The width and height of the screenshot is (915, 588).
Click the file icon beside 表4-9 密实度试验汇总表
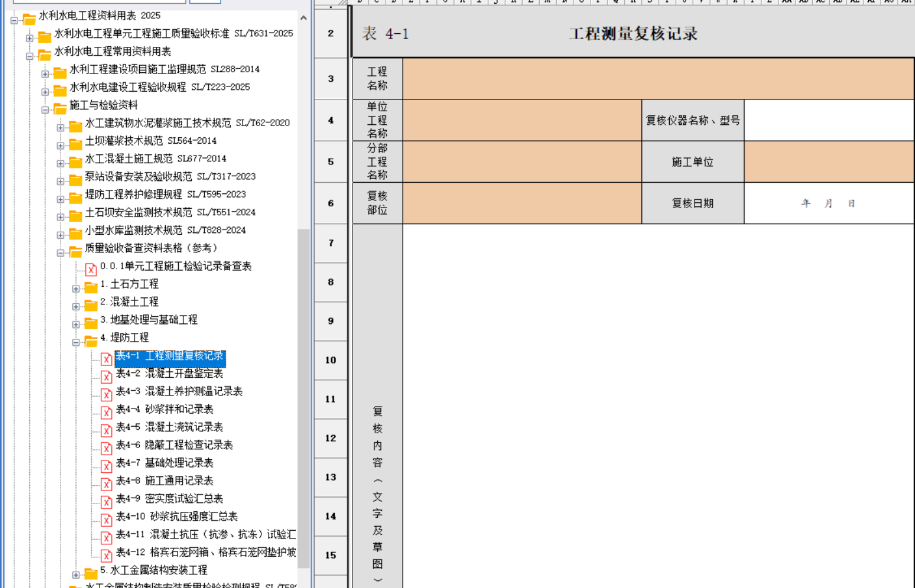pyautogui.click(x=106, y=501)
